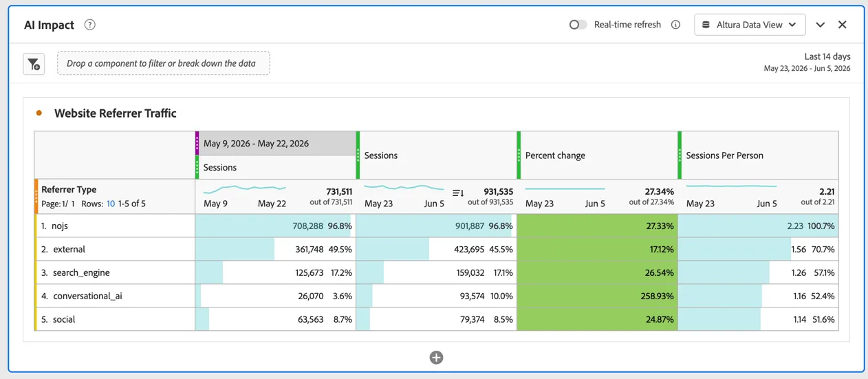868x379 pixels.
Task: Click the orange dot beside Website Referrer Traffic
Action: click(x=39, y=113)
